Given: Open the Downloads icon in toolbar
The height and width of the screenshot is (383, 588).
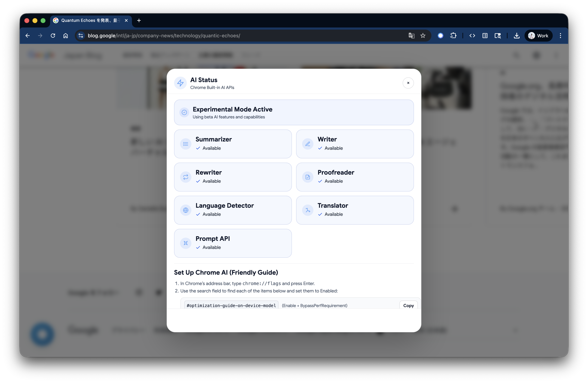Looking at the screenshot, I should (517, 36).
